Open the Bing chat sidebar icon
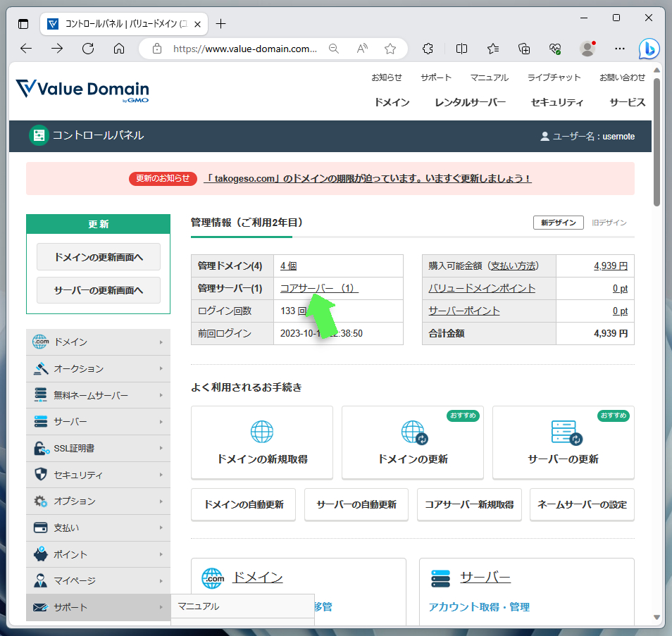Image resolution: width=672 pixels, height=636 pixels. (x=649, y=49)
